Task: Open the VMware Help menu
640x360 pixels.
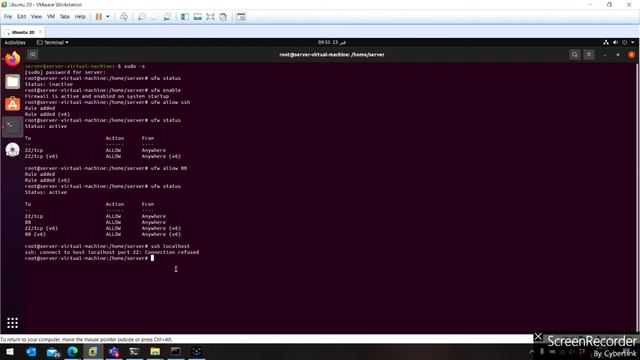Action: pyautogui.click(x=80, y=17)
